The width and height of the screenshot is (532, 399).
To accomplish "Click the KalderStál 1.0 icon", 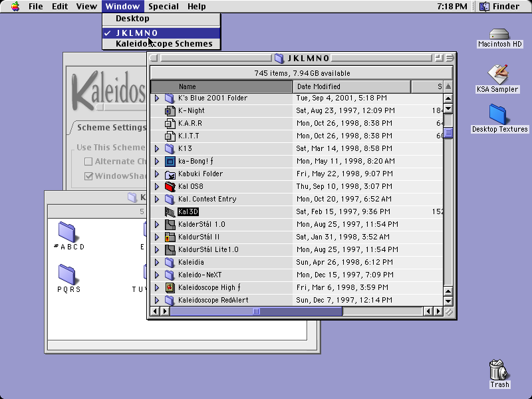I will click(x=170, y=224).
